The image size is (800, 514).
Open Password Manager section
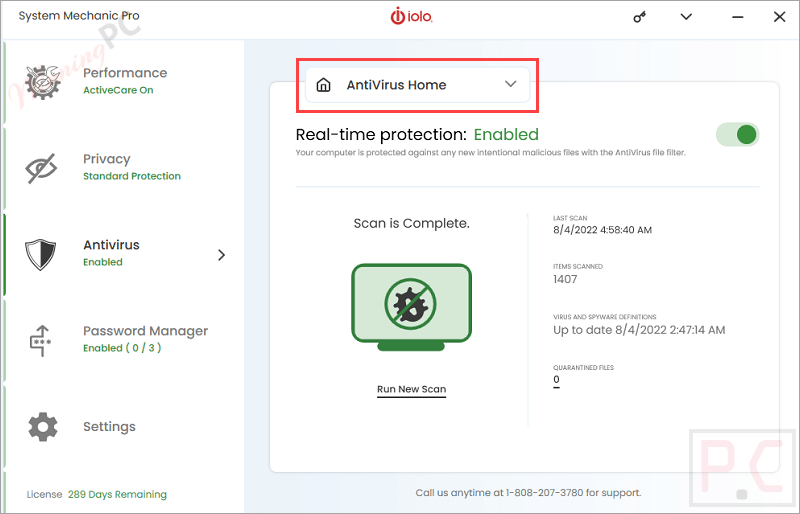(x=124, y=340)
